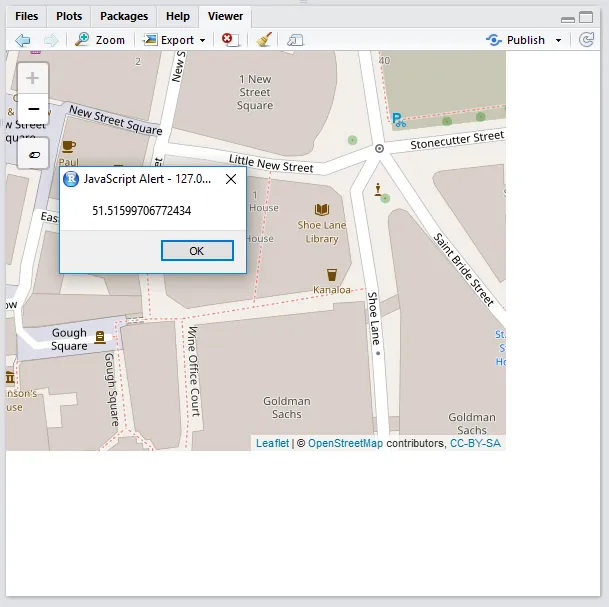Screen dimensions: 609x607
Task: Switch to the Help tab
Action: tap(177, 16)
